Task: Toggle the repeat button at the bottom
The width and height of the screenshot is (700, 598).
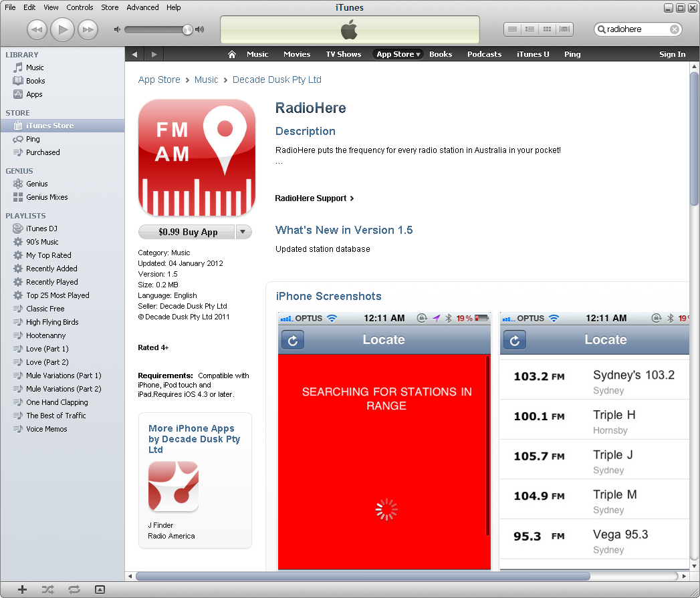Action: point(74,589)
